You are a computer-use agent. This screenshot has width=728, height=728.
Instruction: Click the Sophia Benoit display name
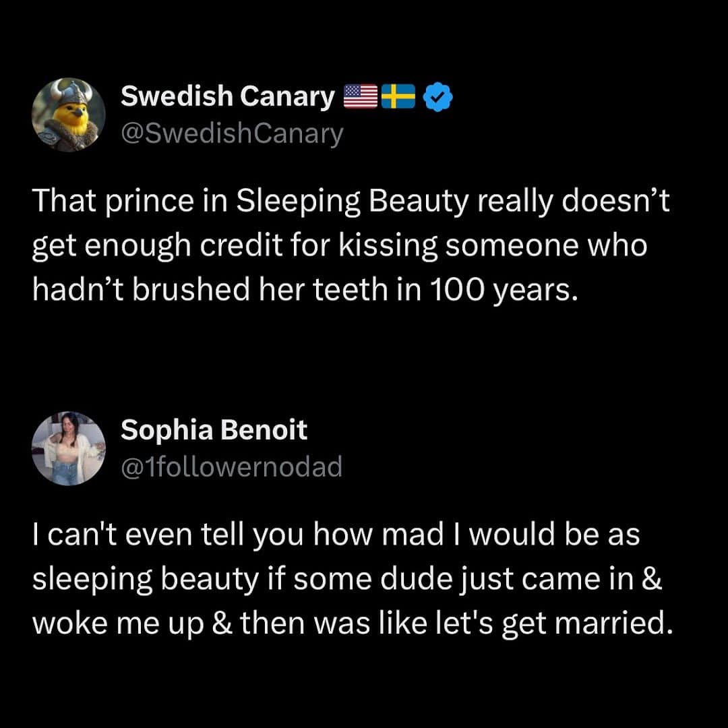pos(214,431)
